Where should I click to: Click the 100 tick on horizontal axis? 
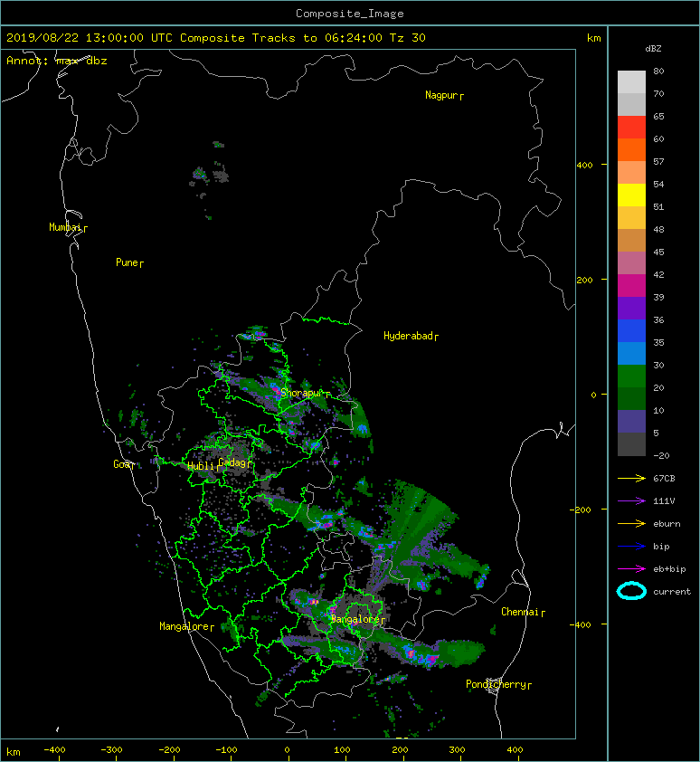(342, 750)
